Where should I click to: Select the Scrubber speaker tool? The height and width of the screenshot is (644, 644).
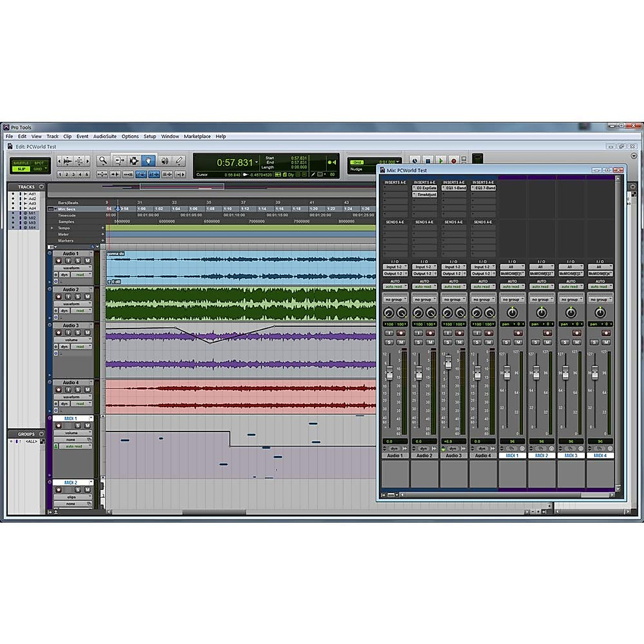(x=164, y=160)
